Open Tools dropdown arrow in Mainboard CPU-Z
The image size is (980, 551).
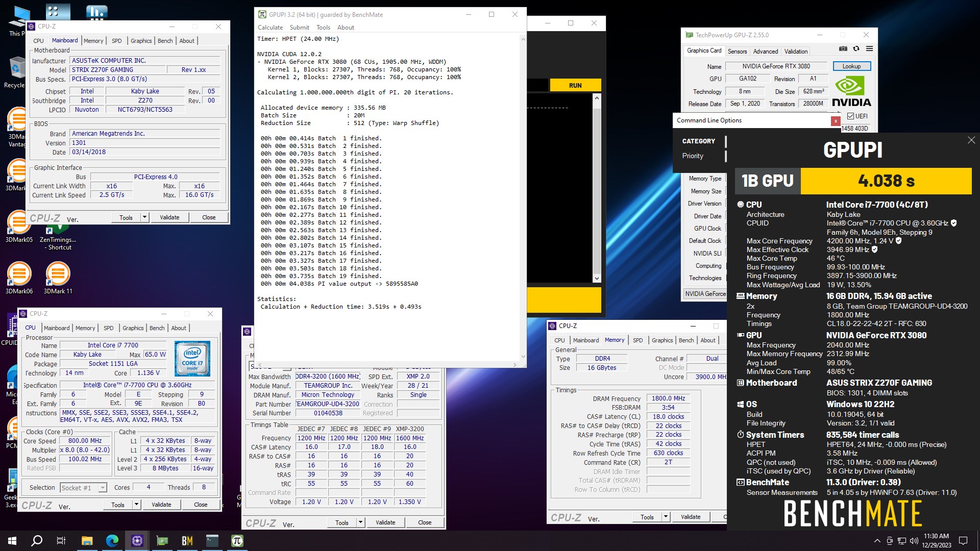coord(144,217)
